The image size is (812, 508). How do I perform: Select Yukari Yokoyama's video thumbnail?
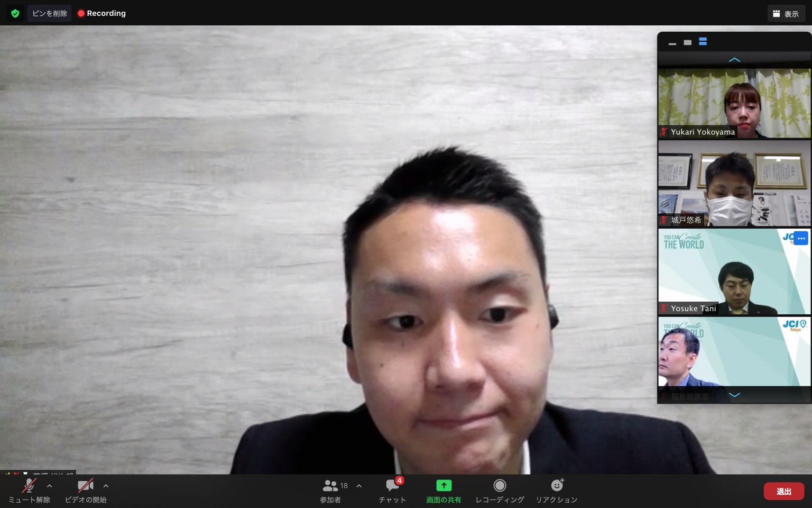pos(734,103)
